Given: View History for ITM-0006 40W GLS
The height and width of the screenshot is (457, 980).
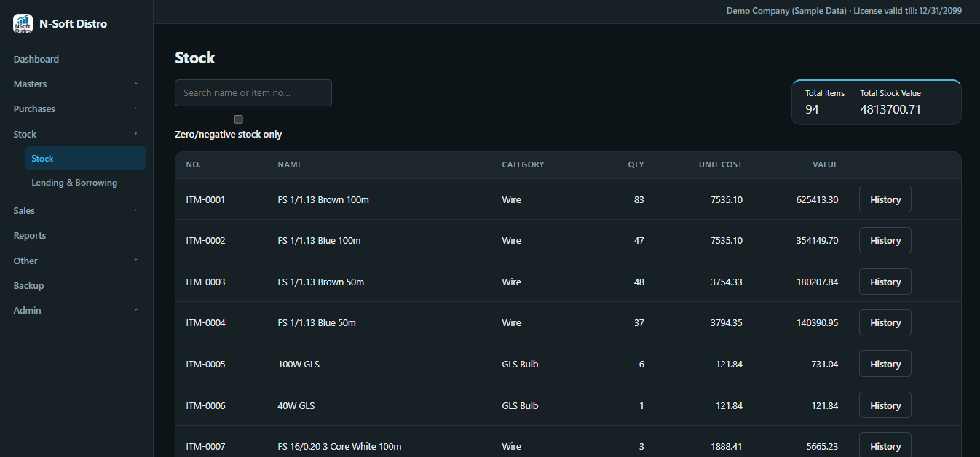Looking at the screenshot, I should coord(885,405).
